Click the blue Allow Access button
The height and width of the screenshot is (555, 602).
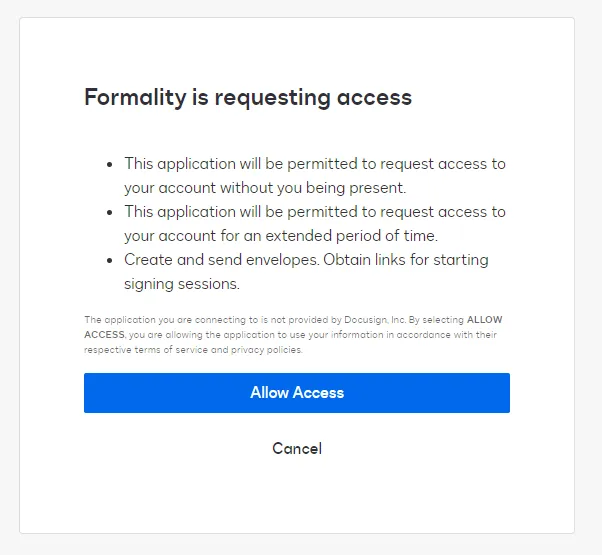tap(297, 393)
